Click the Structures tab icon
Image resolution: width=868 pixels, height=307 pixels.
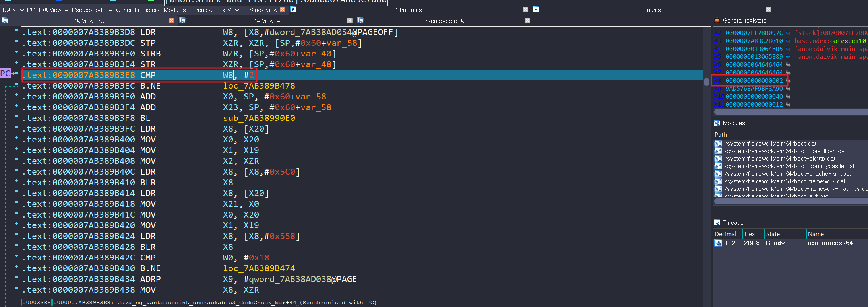click(293, 9)
